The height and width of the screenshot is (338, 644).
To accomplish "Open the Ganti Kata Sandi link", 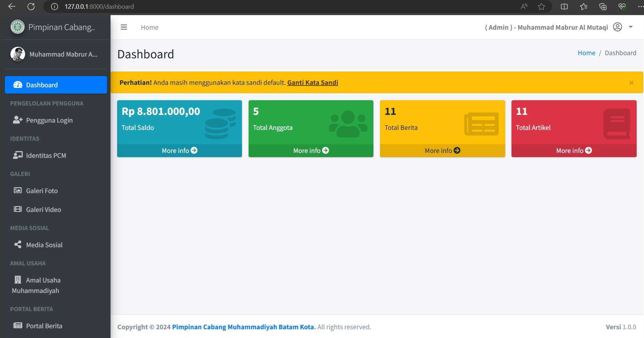I will [x=313, y=83].
